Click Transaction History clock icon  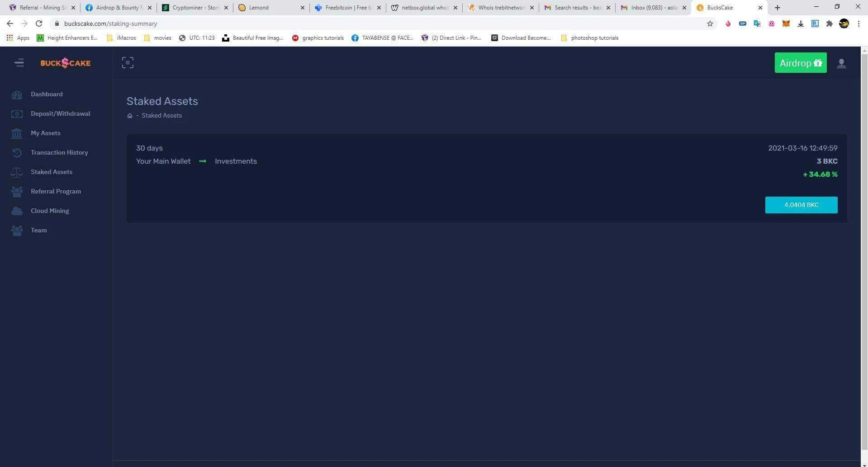pyautogui.click(x=17, y=153)
